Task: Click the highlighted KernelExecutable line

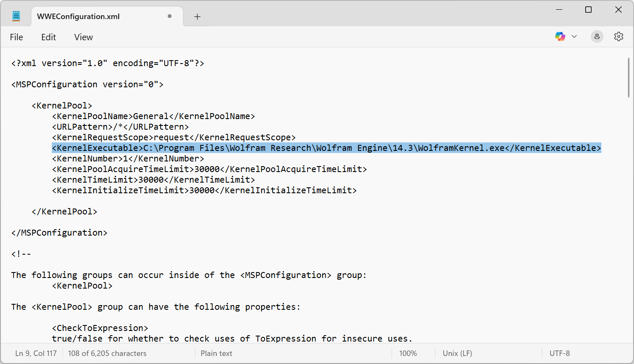Action: click(326, 148)
